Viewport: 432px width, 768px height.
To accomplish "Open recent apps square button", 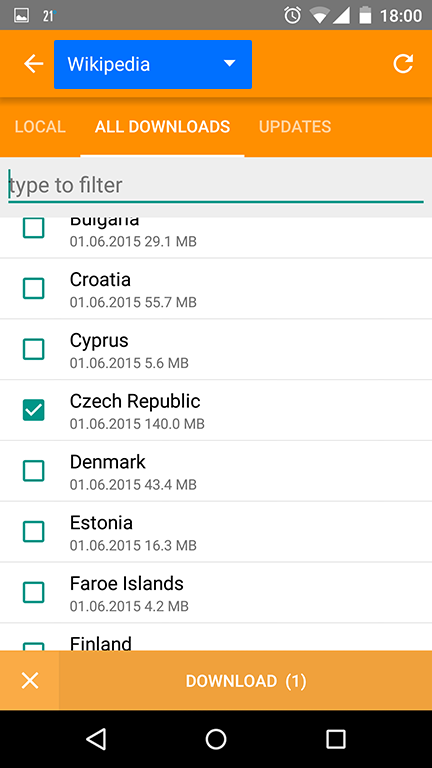I will tap(336, 739).
